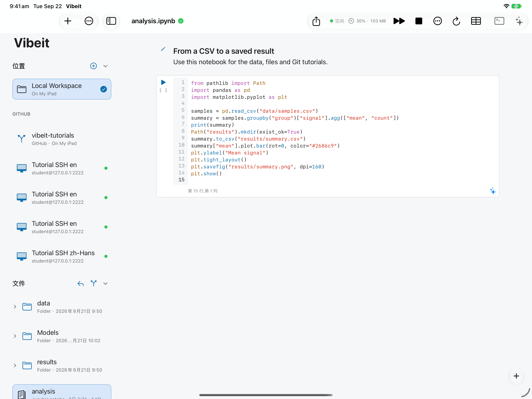Run the code cell
This screenshot has height=399, width=532.
[x=163, y=82]
